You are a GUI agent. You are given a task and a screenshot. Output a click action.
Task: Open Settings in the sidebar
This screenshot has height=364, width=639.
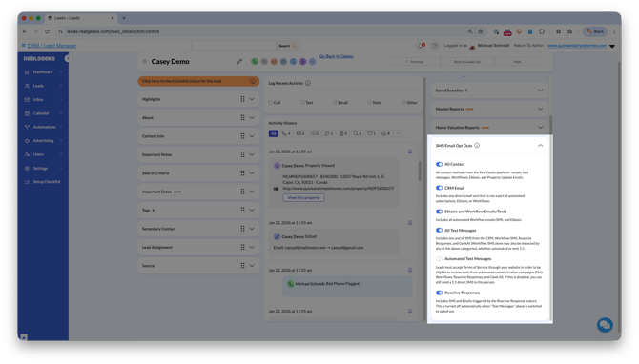tap(43, 168)
